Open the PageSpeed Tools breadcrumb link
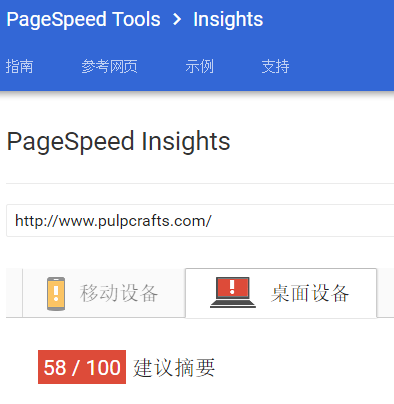This screenshot has width=394, height=404. (83, 19)
